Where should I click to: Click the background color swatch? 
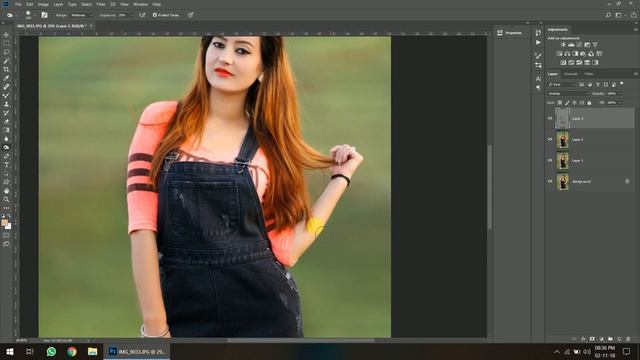9,226
